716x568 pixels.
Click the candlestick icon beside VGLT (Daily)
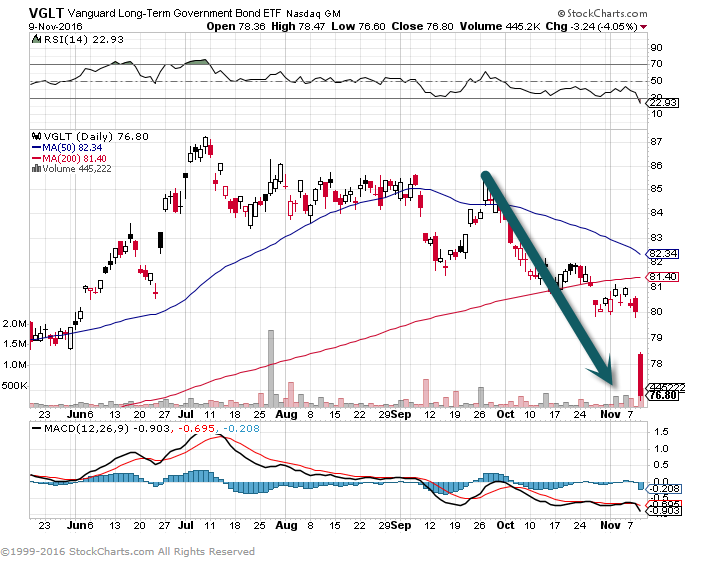point(37,136)
